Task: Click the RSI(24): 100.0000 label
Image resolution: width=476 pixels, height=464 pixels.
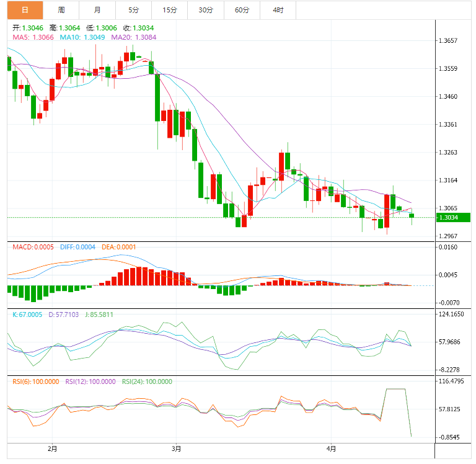Action: 147,381
